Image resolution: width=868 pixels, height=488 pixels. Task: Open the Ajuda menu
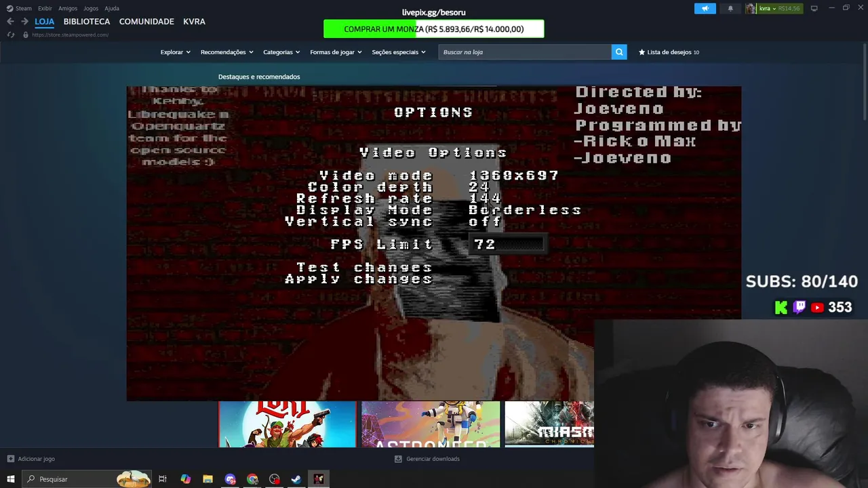(x=112, y=8)
